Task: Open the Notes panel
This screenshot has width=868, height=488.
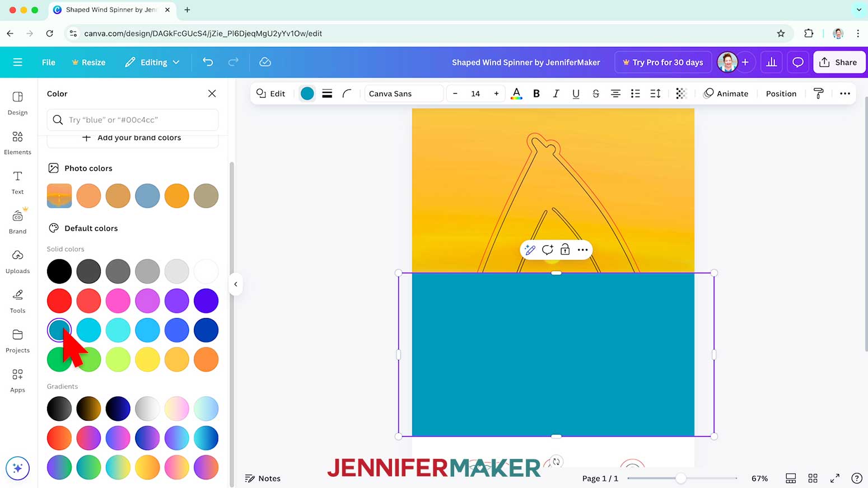Action: tap(263, 478)
